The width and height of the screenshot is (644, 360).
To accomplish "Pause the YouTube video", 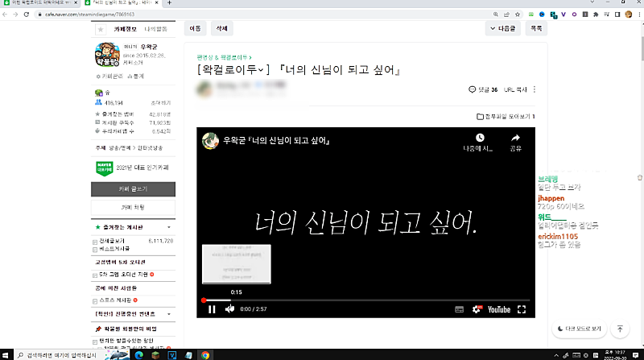I will pyautogui.click(x=212, y=309).
